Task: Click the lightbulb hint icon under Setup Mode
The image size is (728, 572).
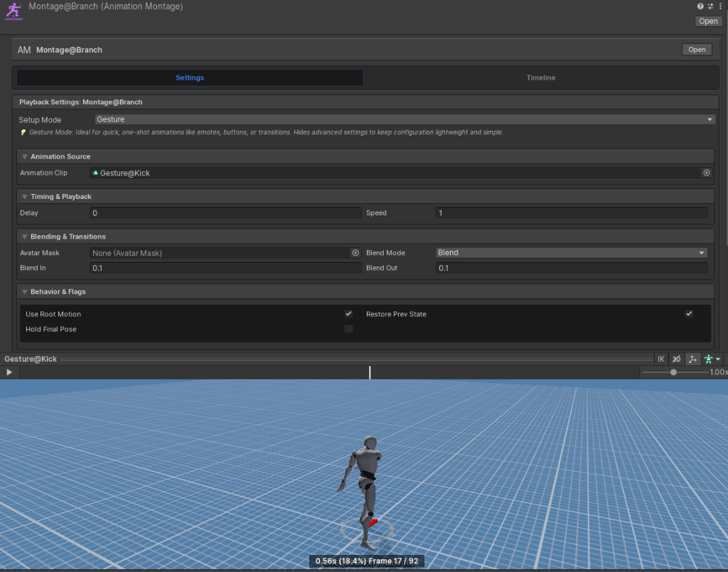Action: pyautogui.click(x=23, y=132)
